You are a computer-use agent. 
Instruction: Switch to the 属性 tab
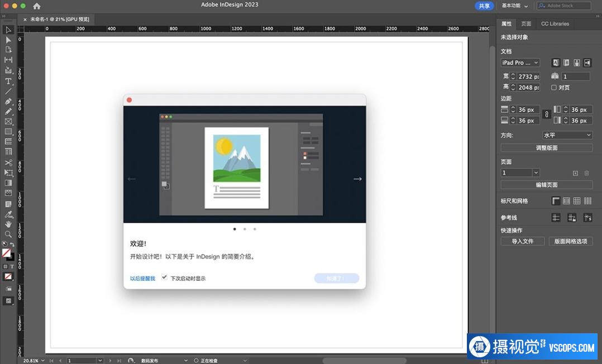click(507, 24)
